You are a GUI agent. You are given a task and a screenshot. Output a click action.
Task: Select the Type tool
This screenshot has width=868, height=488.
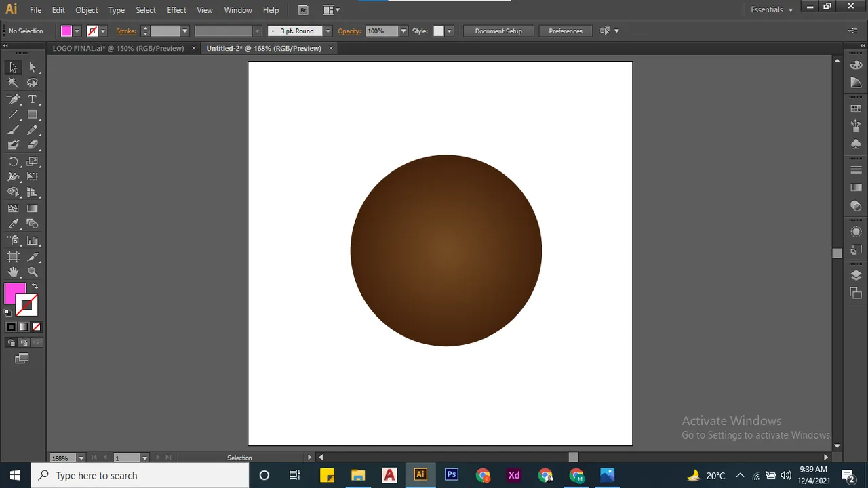pyautogui.click(x=33, y=99)
